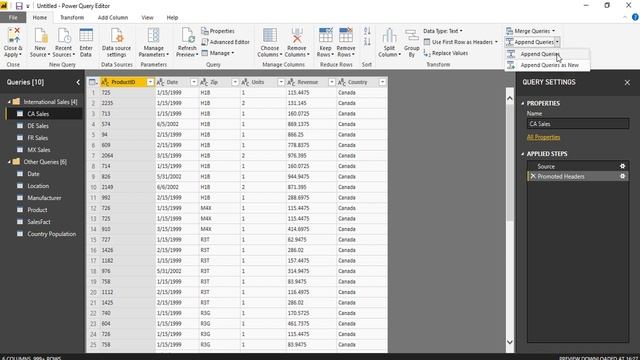Click Manage Parameters icon
The height and width of the screenshot is (360, 640).
point(153,36)
